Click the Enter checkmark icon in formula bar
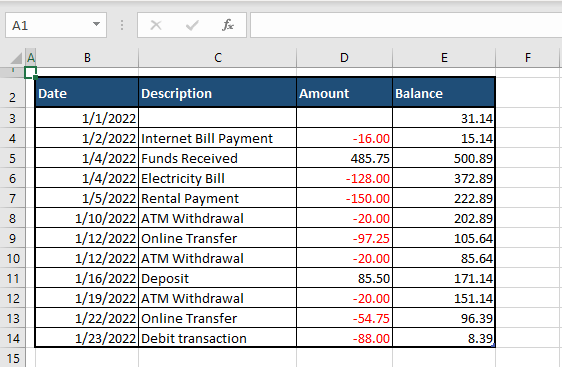This screenshot has width=562, height=367. coord(192,25)
